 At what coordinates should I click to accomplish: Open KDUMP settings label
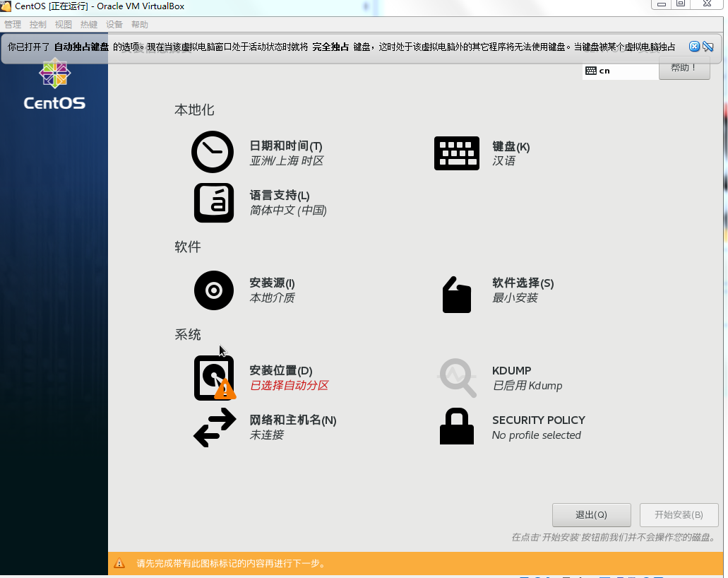[512, 370]
